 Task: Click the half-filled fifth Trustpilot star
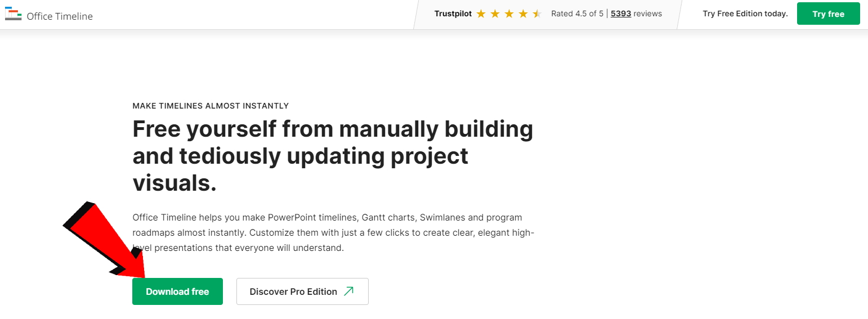pos(537,14)
